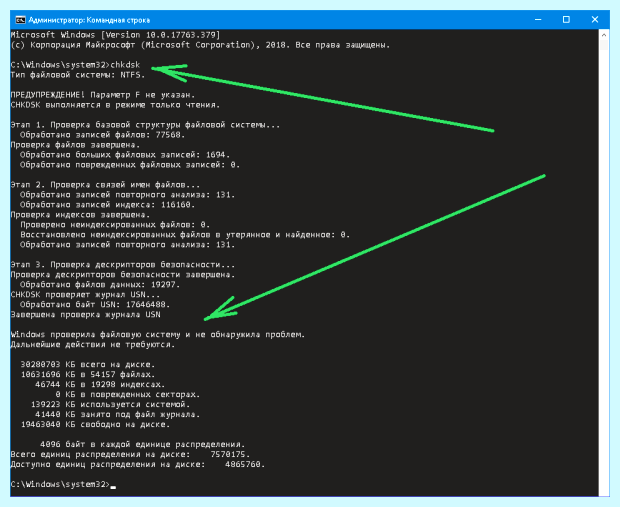Click 'Обработано записей файлов: 77568.' line
The height and width of the screenshot is (507, 620).
point(102,135)
